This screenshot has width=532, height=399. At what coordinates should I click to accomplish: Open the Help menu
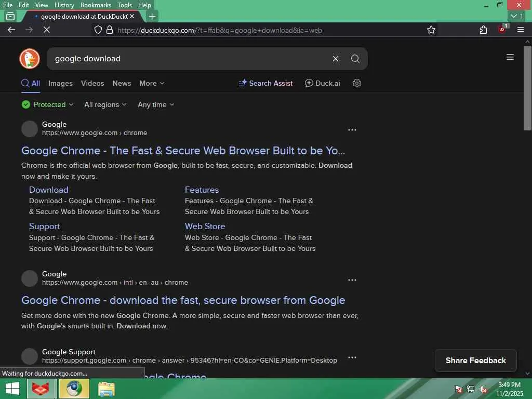144,5
